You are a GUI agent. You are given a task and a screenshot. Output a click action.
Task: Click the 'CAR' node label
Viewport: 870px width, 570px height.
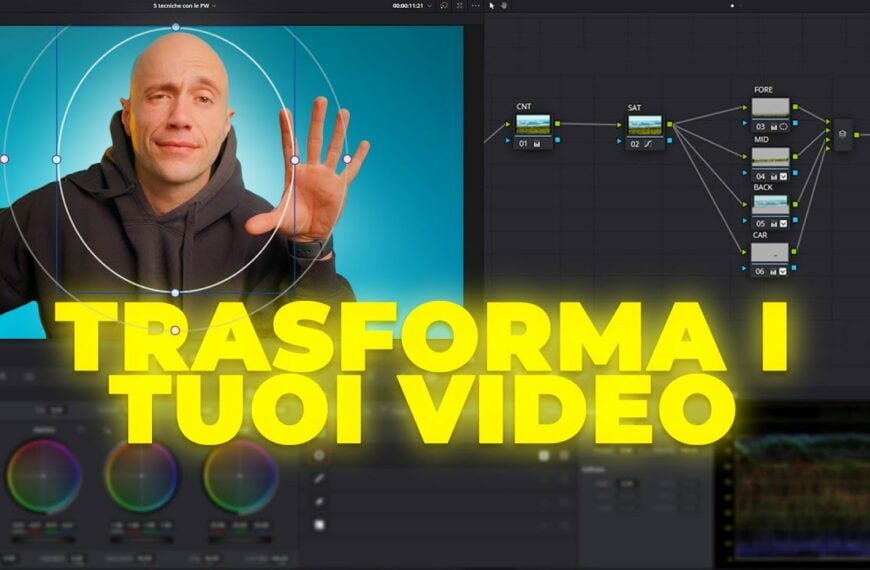click(x=760, y=235)
